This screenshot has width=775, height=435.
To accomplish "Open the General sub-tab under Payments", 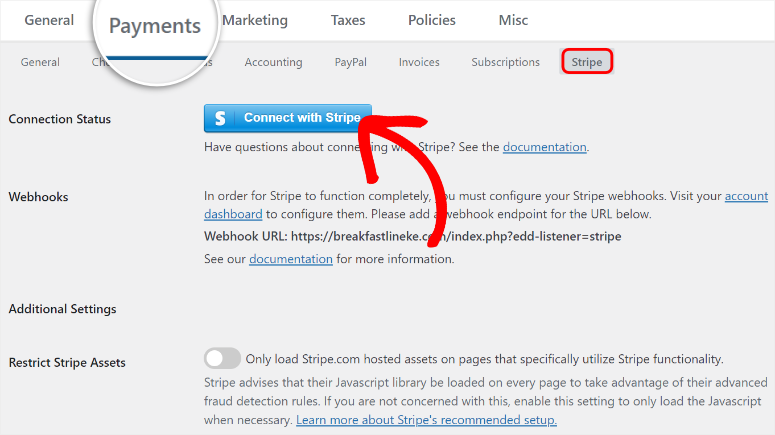I will click(40, 62).
